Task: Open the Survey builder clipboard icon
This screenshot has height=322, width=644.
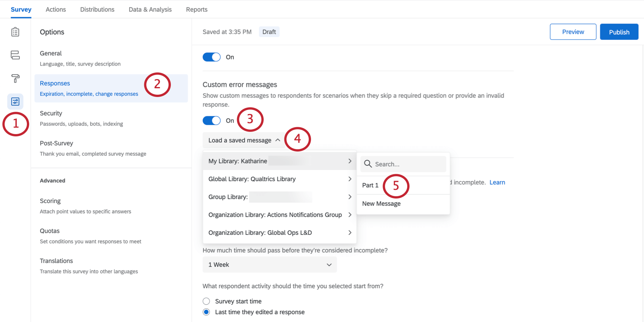Action: click(15, 32)
